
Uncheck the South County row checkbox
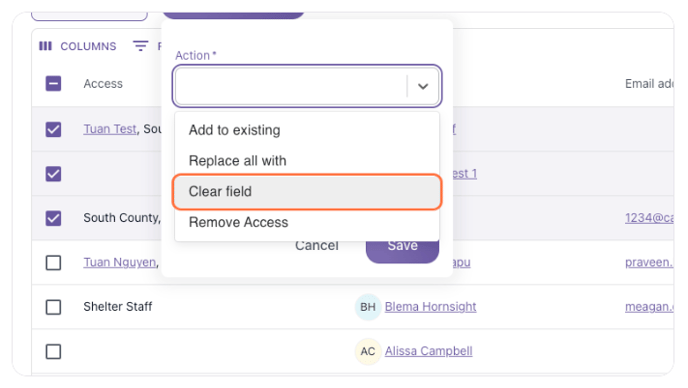[54, 218]
